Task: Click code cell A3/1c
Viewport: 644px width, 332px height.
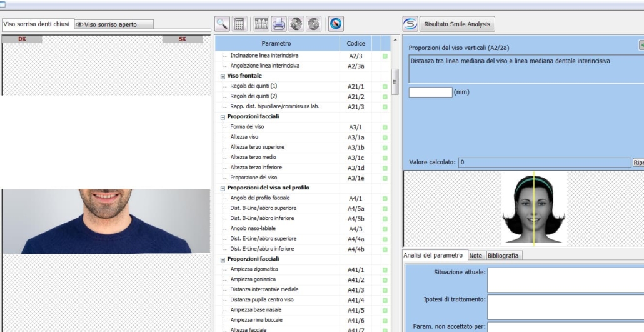Action: coord(356,158)
